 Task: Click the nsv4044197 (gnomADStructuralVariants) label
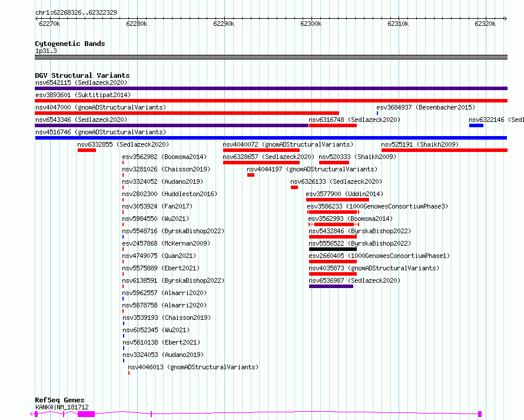pyautogui.click(x=312, y=169)
